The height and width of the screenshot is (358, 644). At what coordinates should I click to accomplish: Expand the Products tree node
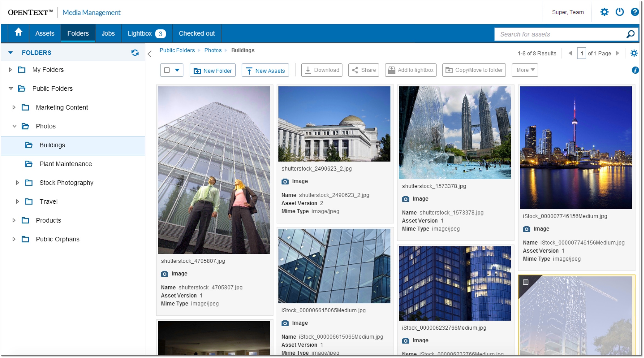14,220
